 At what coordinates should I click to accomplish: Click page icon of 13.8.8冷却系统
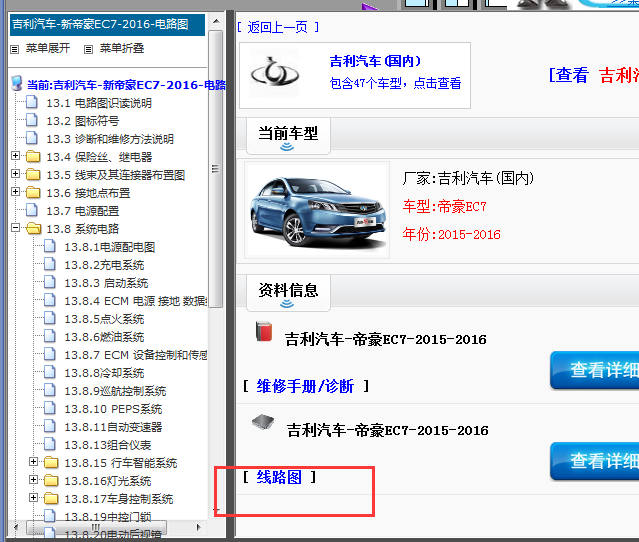point(50,372)
